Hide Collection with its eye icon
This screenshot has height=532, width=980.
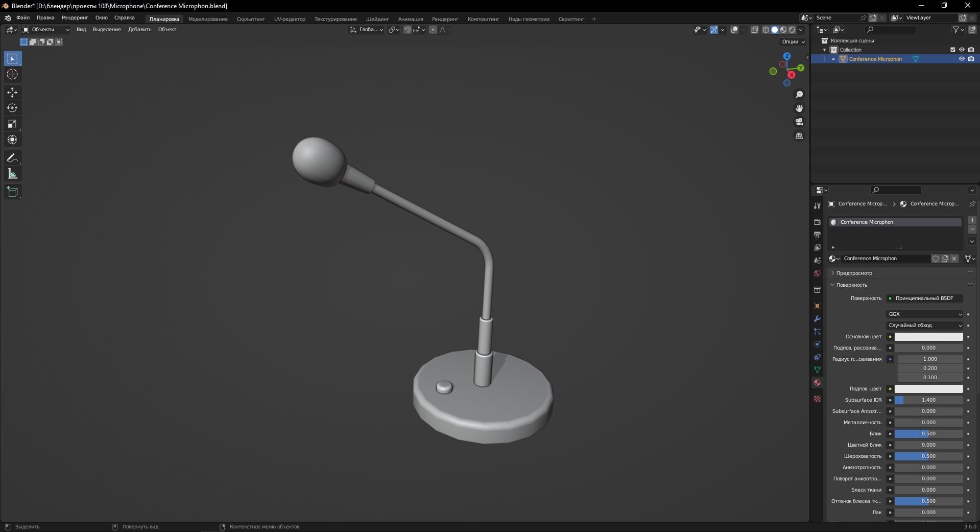(962, 50)
